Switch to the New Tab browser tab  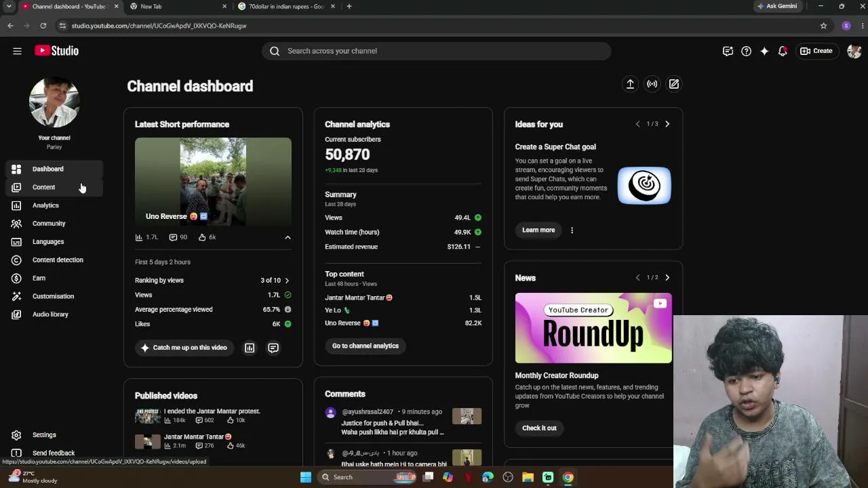(178, 6)
